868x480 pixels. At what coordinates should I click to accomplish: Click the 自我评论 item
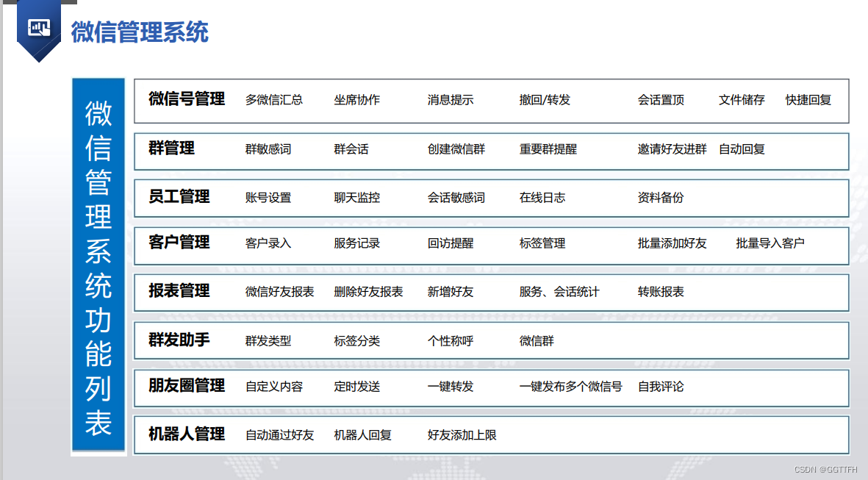(x=661, y=387)
